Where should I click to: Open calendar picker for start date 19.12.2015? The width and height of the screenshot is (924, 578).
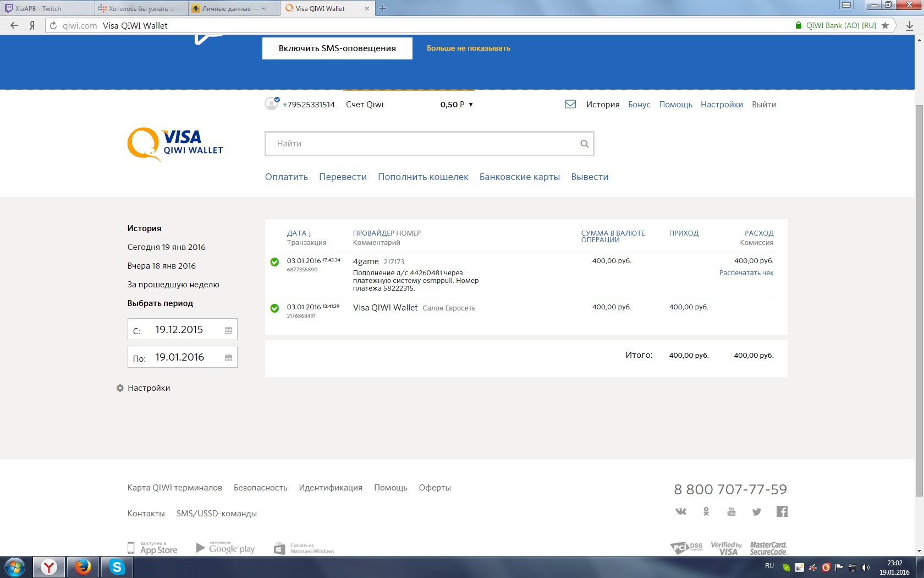coord(228,330)
